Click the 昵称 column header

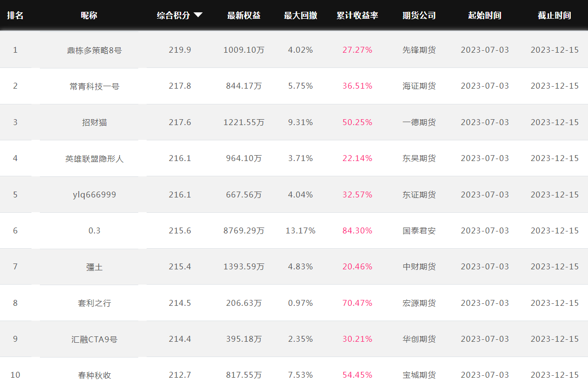[89, 15]
